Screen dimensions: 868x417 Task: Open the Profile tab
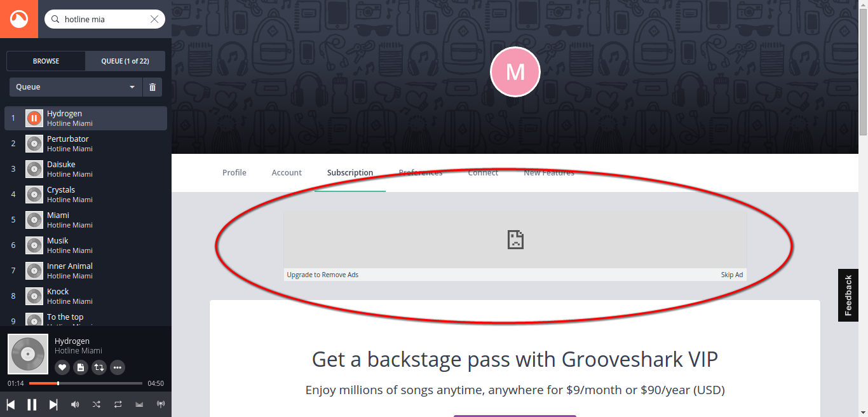[234, 172]
